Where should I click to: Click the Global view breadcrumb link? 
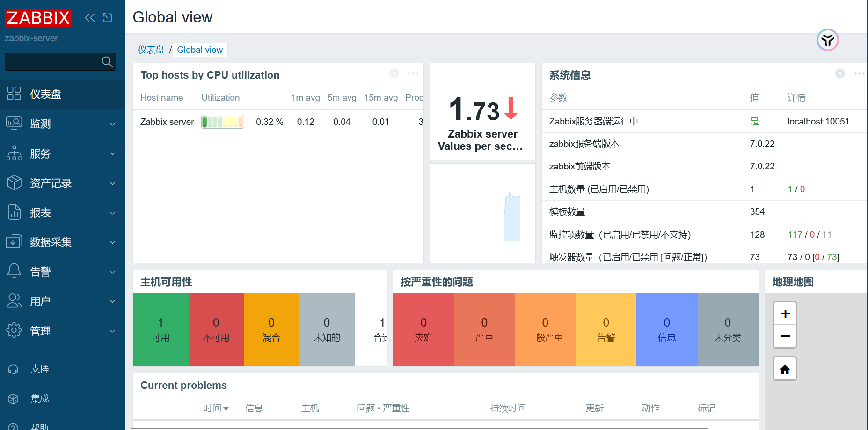(x=200, y=50)
